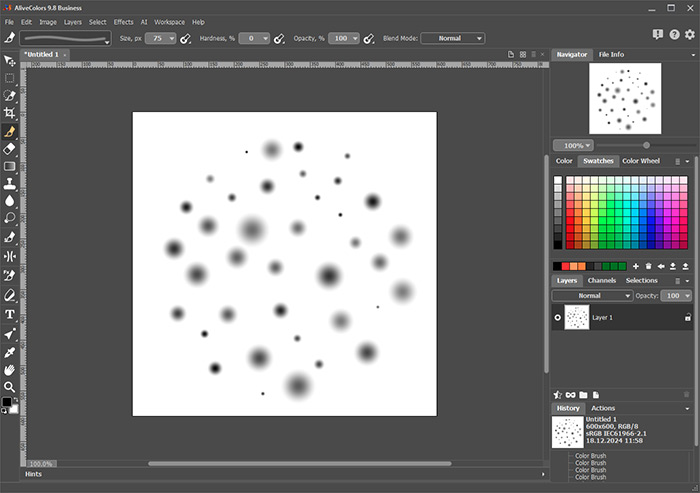Reset colors to default black and white
Viewport: 700px width, 493px height.
click(x=4, y=411)
